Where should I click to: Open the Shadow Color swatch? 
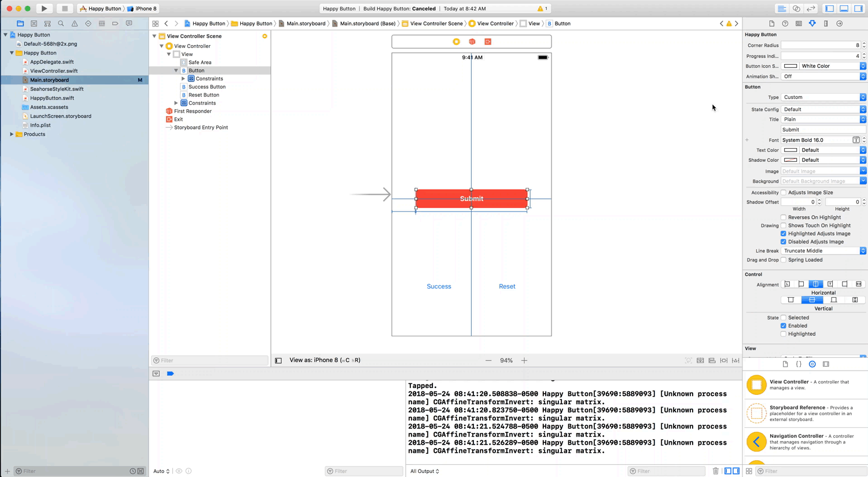click(790, 160)
